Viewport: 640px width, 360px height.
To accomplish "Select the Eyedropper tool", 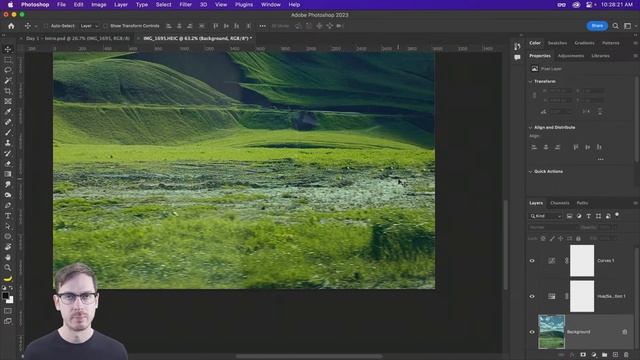I will click(8, 112).
